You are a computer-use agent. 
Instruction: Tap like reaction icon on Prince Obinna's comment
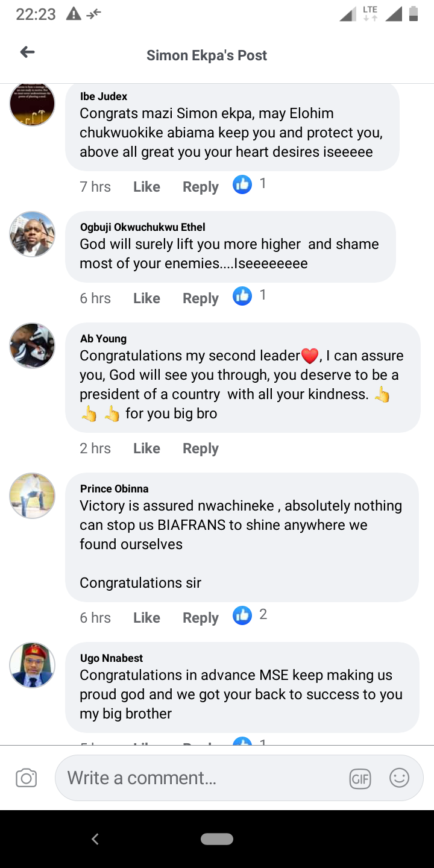242,615
